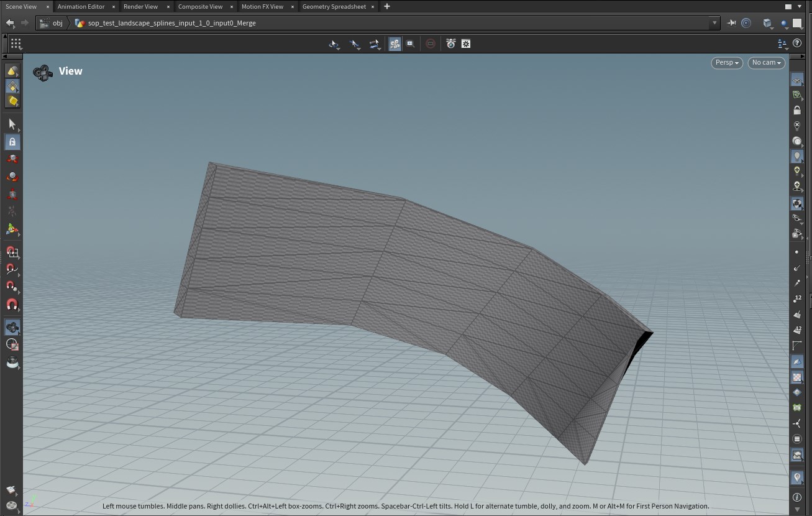Add a new pane tab with plus button

[x=387, y=6]
